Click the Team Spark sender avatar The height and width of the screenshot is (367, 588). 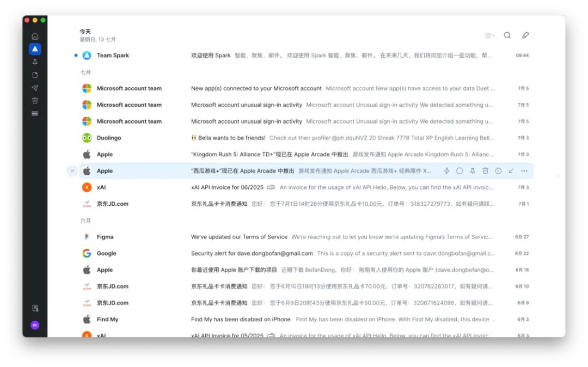[87, 56]
